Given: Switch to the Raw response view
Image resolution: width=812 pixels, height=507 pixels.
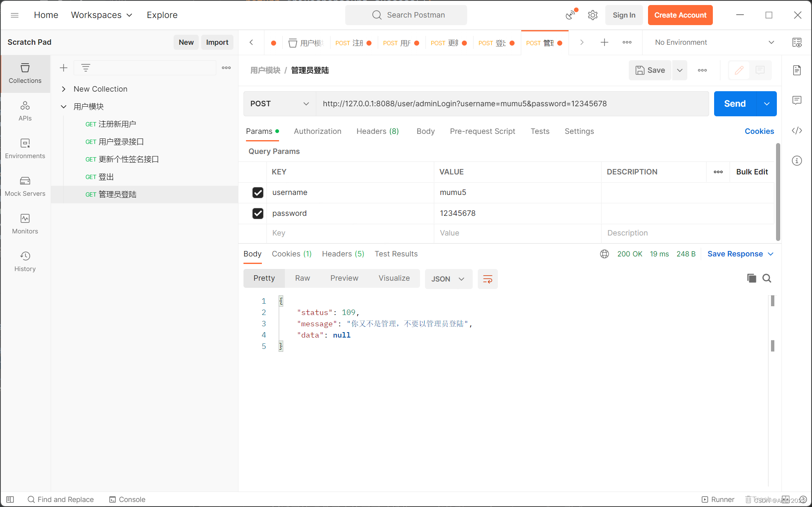Looking at the screenshot, I should 302,278.
